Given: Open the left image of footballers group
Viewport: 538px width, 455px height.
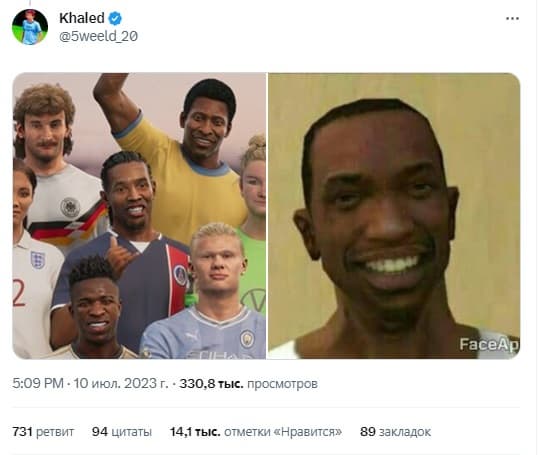Looking at the screenshot, I should point(139,216).
